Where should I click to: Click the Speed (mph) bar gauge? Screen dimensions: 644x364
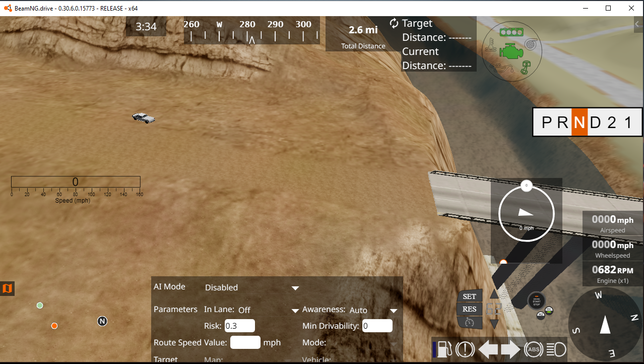tap(76, 182)
